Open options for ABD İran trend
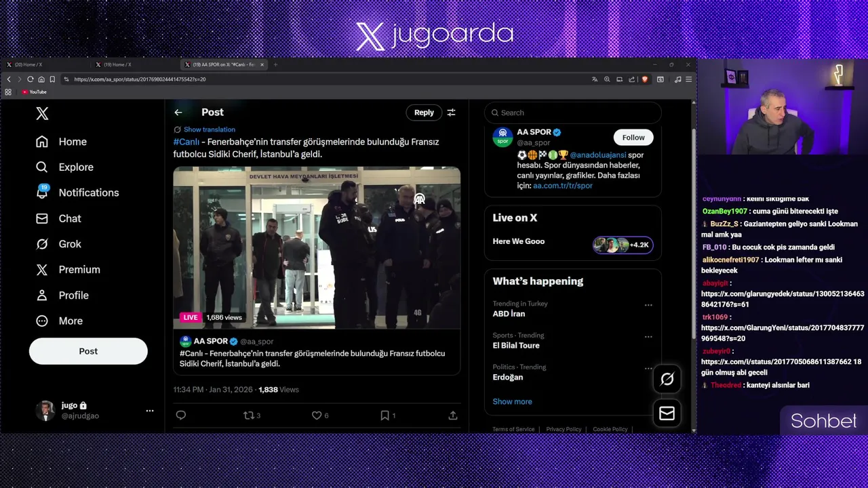Image resolution: width=868 pixels, height=488 pixels. click(648, 305)
